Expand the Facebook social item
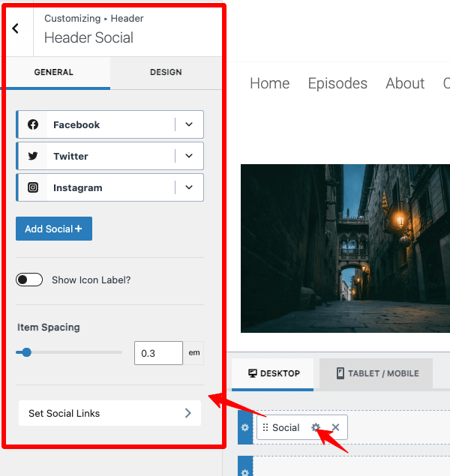Screen dimensions: 450x476 click(x=189, y=124)
